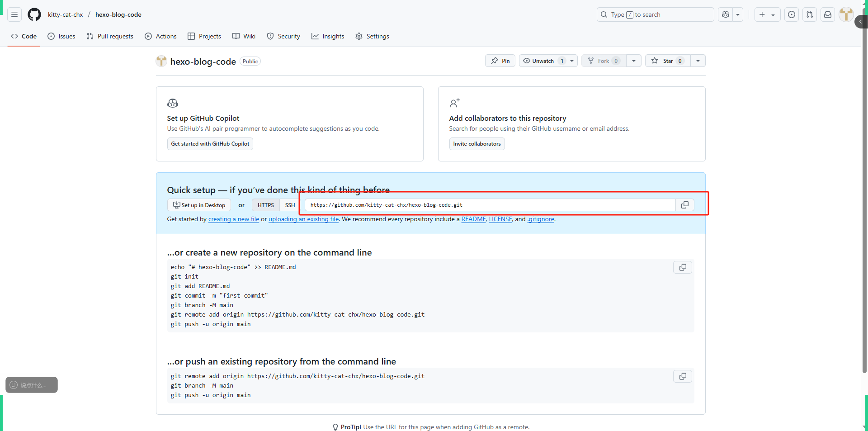
Task: Open the kitty-cat-chx owner link
Action: [66, 14]
